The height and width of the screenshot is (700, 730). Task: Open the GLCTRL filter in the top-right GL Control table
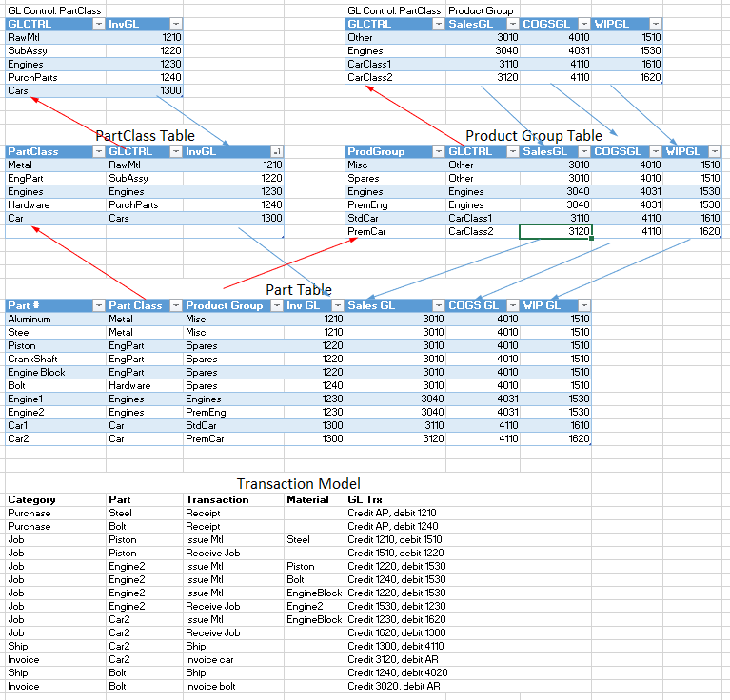click(439, 24)
